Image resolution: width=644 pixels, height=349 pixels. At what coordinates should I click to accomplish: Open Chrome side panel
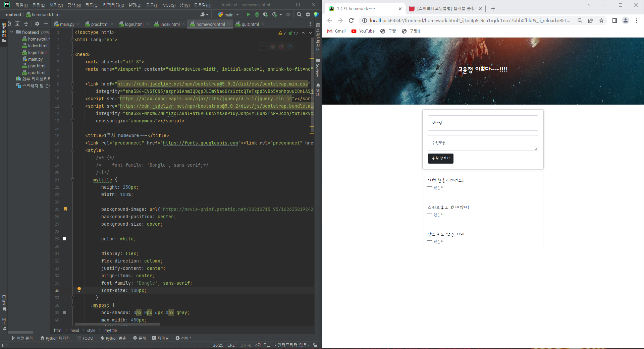point(614,20)
